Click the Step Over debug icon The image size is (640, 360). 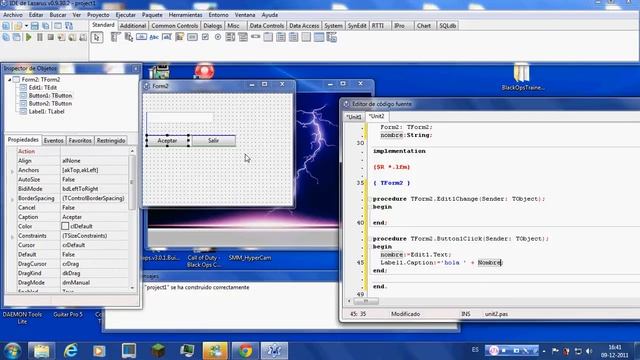click(72, 37)
